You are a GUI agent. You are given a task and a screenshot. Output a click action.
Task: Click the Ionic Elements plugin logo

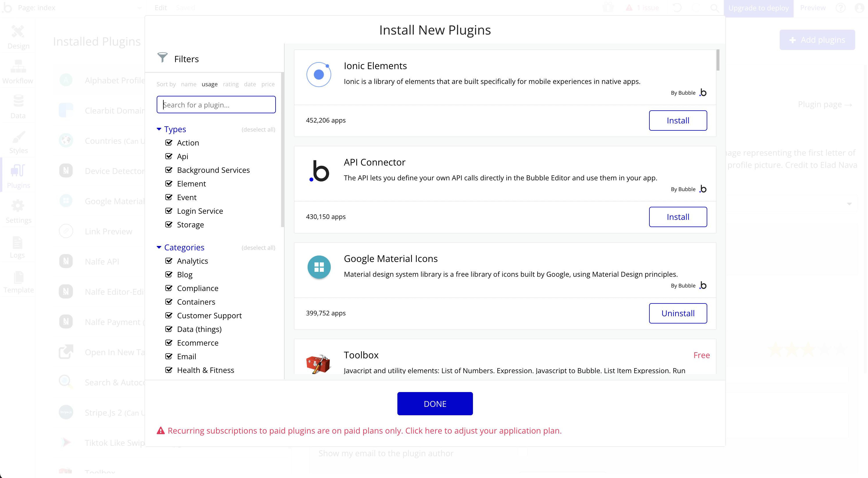coord(318,74)
